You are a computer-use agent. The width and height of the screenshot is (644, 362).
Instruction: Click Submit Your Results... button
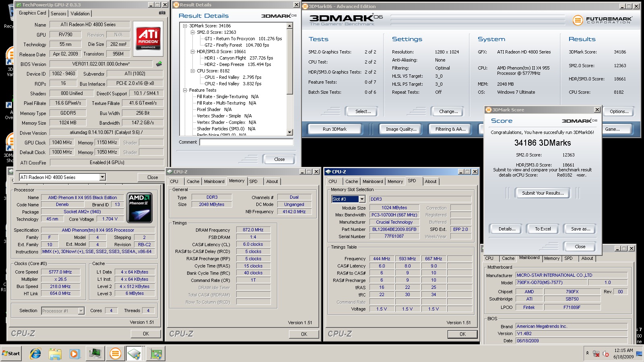tap(543, 193)
